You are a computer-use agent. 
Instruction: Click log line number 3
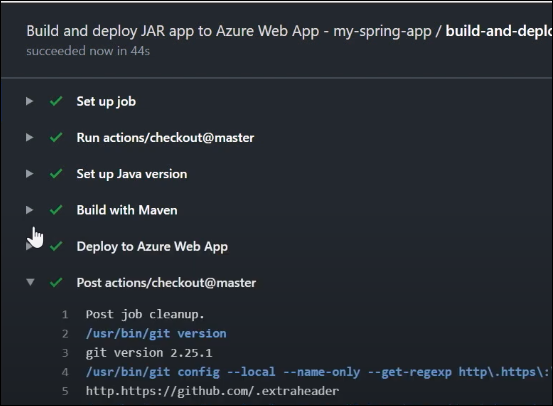(65, 353)
